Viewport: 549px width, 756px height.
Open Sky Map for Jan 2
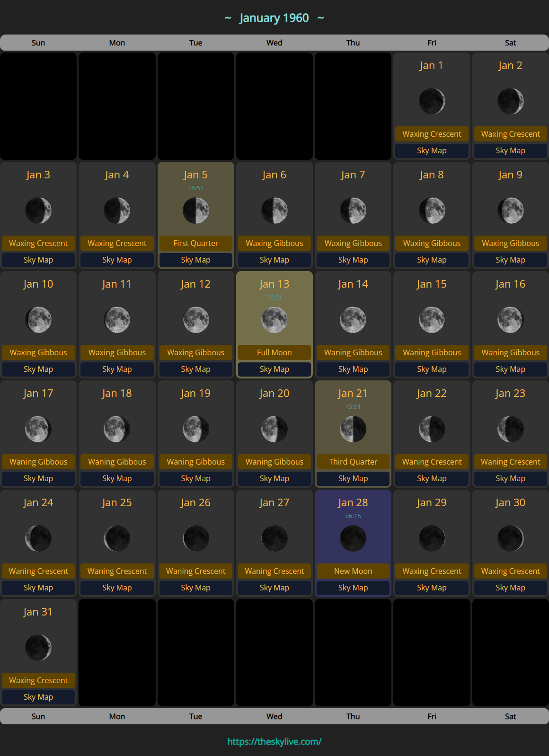pos(510,151)
